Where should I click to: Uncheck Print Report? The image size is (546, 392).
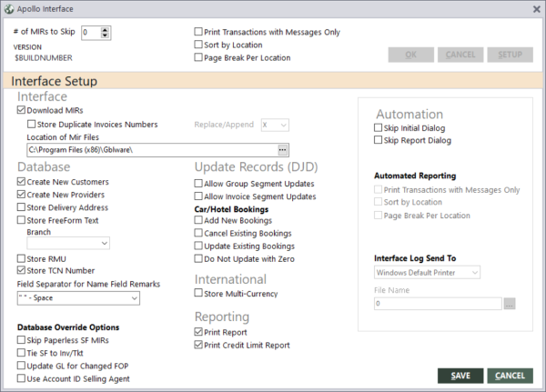[x=198, y=332]
